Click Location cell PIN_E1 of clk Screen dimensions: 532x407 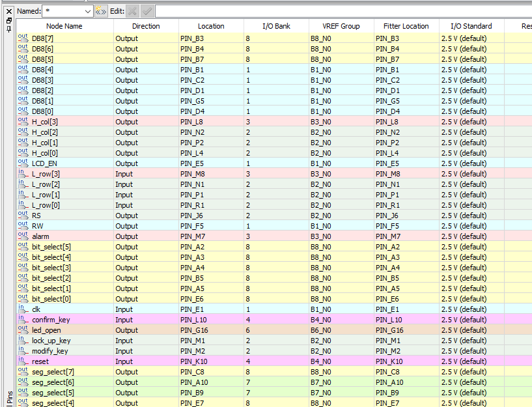click(211, 309)
